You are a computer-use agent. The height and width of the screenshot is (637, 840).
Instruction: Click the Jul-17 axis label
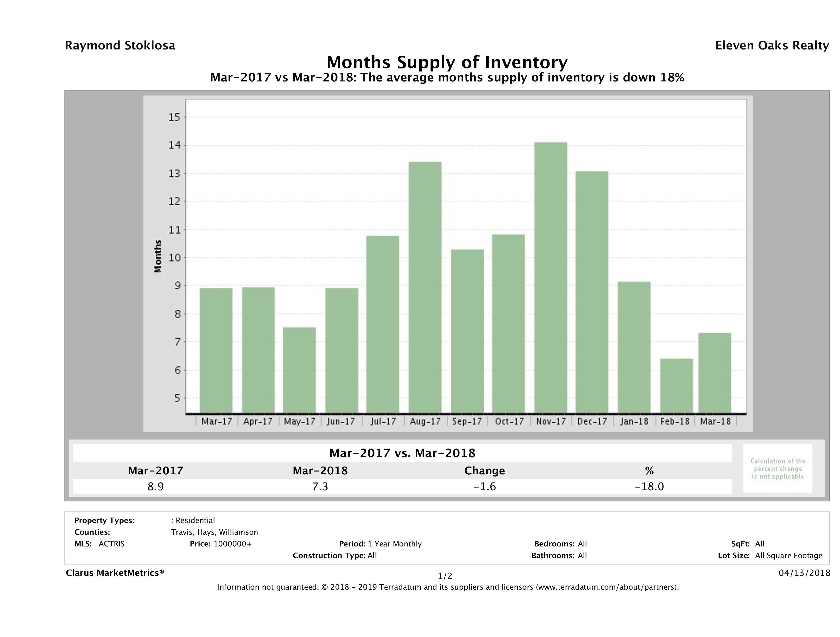tap(383, 421)
